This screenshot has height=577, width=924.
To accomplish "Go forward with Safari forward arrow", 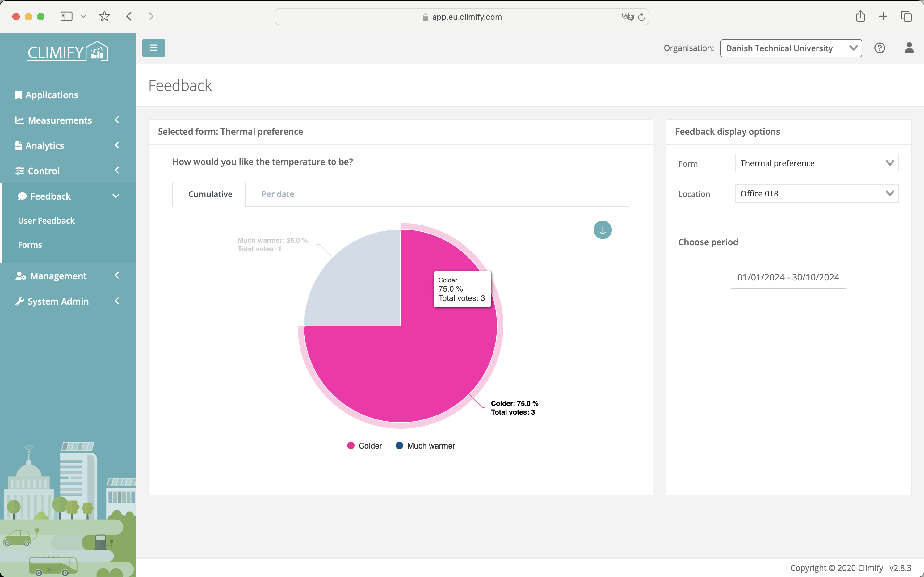I will point(151,16).
